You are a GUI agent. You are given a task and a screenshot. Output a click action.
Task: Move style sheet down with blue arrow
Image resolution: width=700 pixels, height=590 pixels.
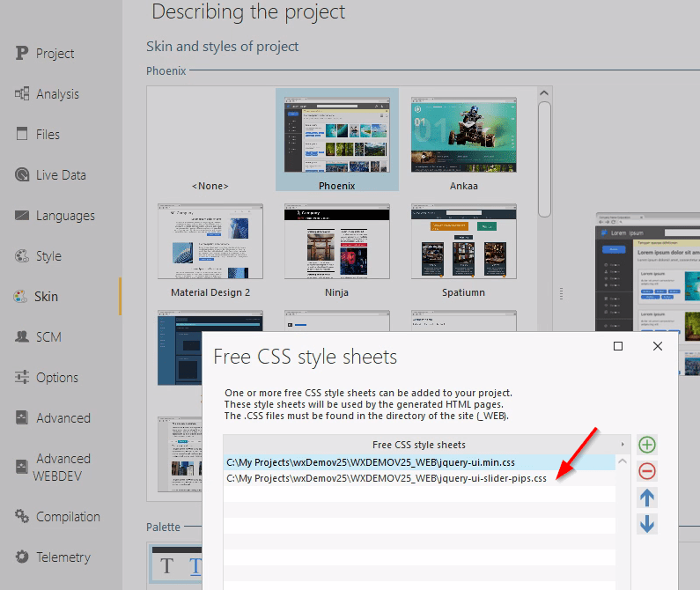click(x=647, y=524)
